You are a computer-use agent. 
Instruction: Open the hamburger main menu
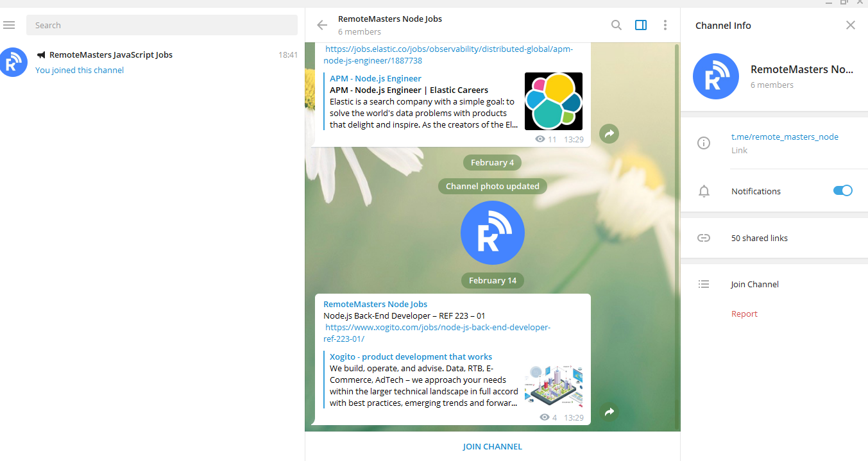(9, 25)
